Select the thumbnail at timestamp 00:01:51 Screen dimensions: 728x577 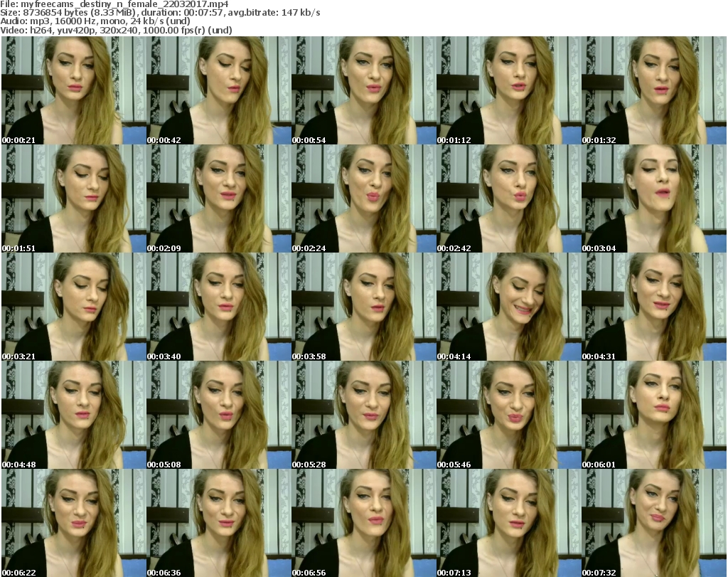click(x=74, y=198)
